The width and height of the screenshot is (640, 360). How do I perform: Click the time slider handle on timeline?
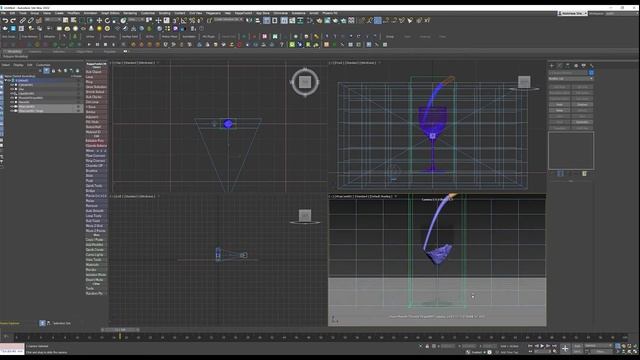click(x=120, y=329)
